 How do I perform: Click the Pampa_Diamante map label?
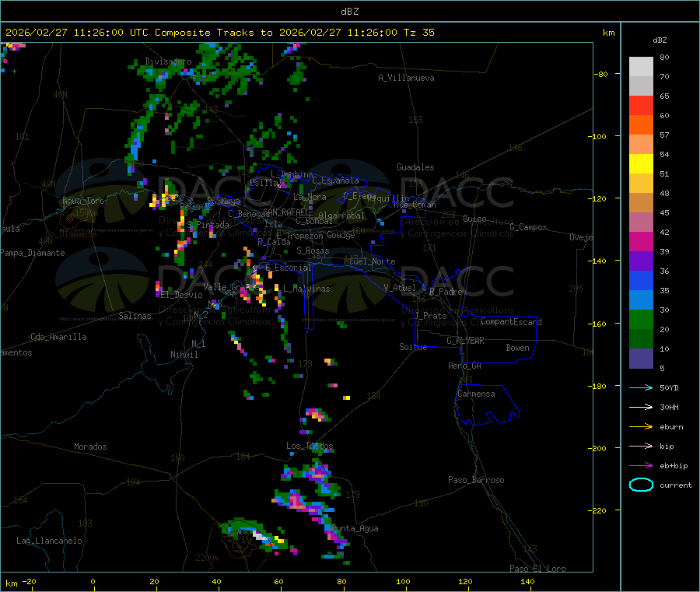pyautogui.click(x=33, y=253)
